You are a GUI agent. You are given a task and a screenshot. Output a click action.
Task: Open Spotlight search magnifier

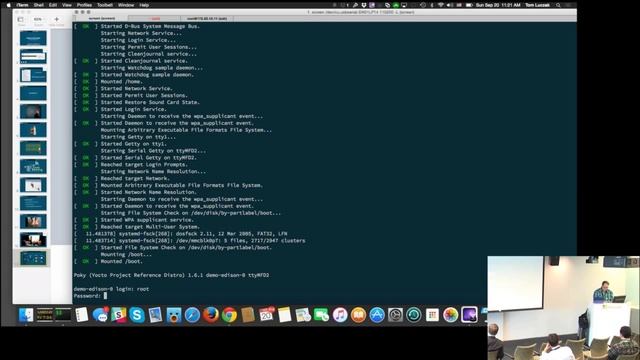(558, 5)
